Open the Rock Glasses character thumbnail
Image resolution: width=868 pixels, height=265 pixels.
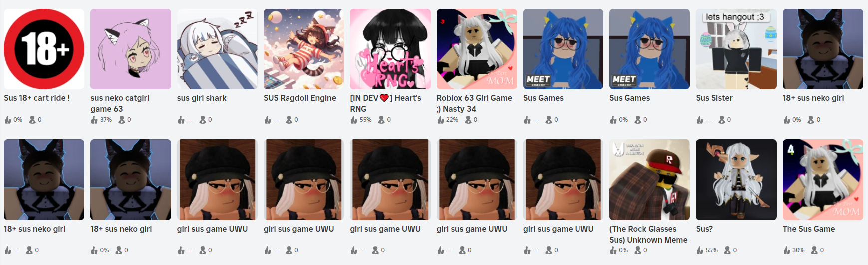(649, 180)
